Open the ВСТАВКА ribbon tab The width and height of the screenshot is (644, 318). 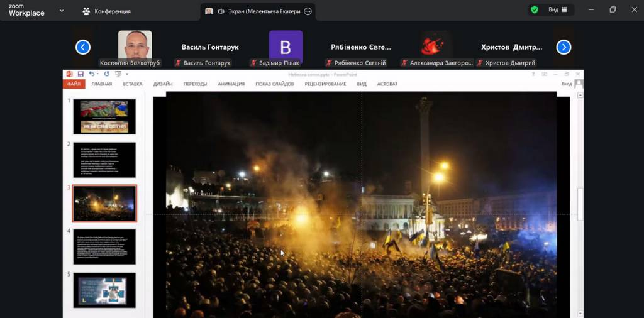tap(133, 84)
